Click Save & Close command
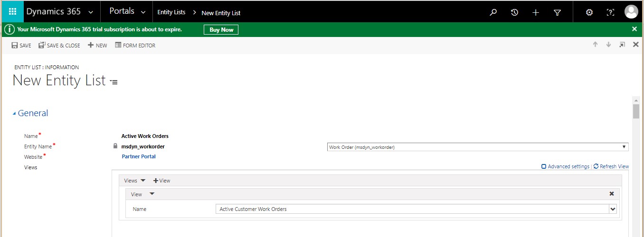This screenshot has height=237, width=644. click(x=59, y=46)
